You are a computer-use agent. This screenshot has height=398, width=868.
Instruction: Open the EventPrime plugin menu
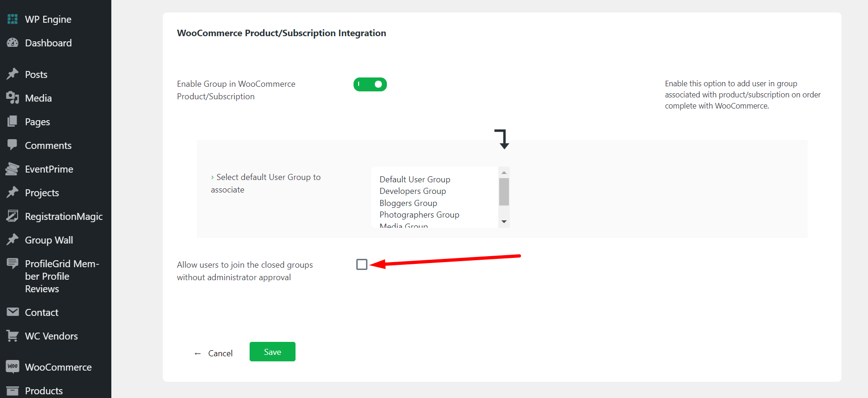[x=49, y=169]
